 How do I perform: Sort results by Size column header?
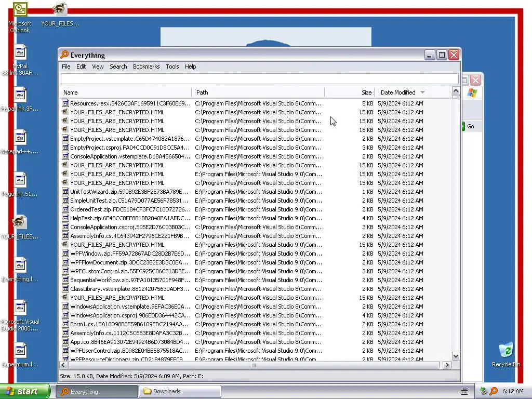[350, 92]
